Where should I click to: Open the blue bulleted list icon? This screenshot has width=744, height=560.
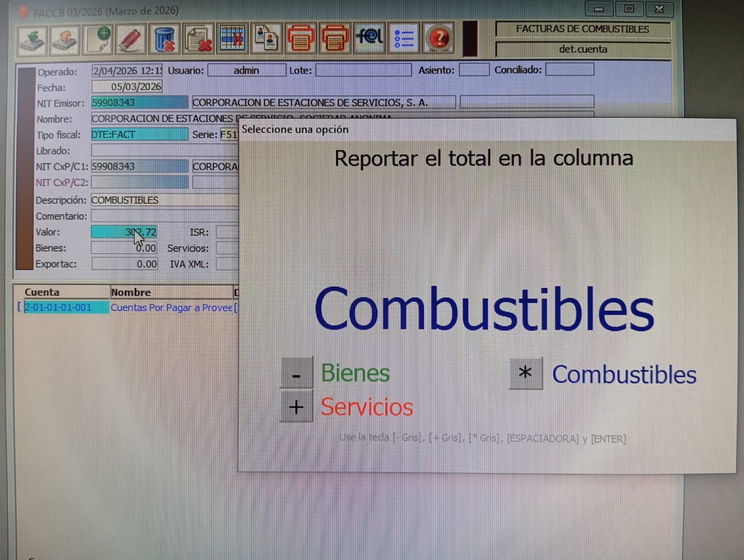(x=404, y=39)
